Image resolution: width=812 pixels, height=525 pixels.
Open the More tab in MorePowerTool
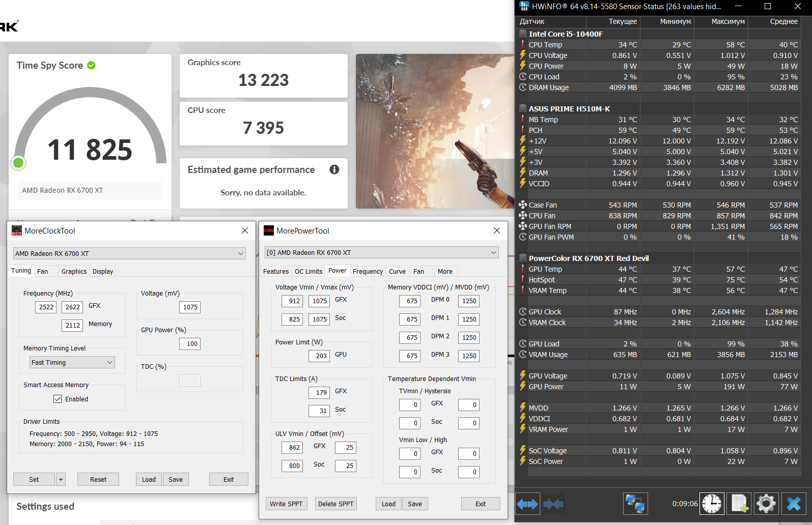445,272
